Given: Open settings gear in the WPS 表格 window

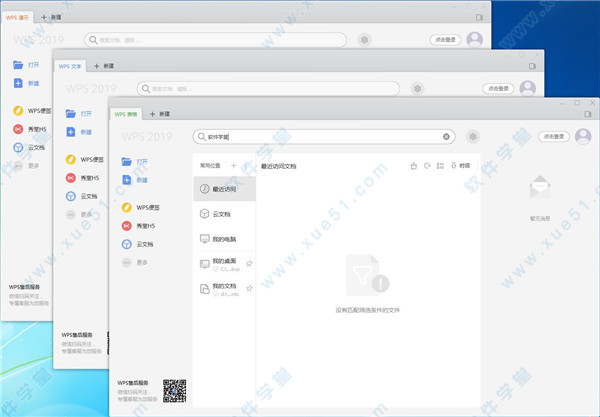Looking at the screenshot, I should pyautogui.click(x=473, y=137).
